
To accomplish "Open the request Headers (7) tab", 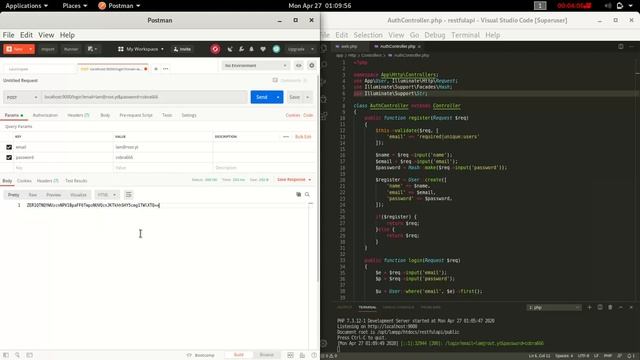I will [78, 116].
